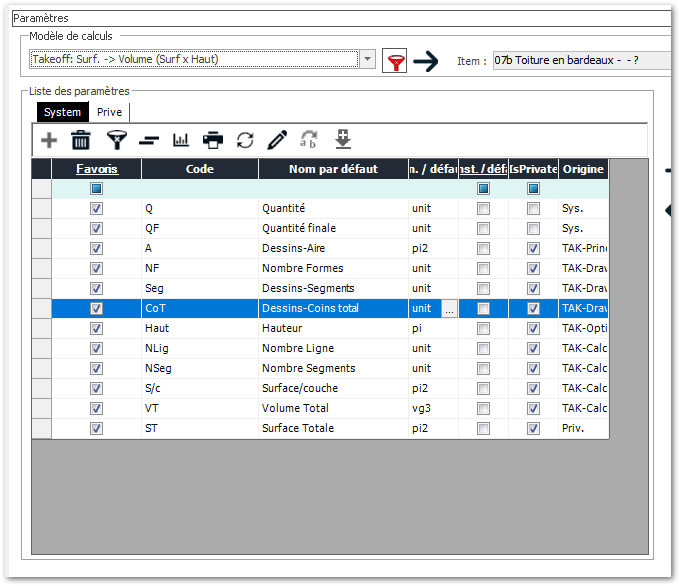Select the System tab
Viewport: 680px width, 586px height.
[x=62, y=112]
